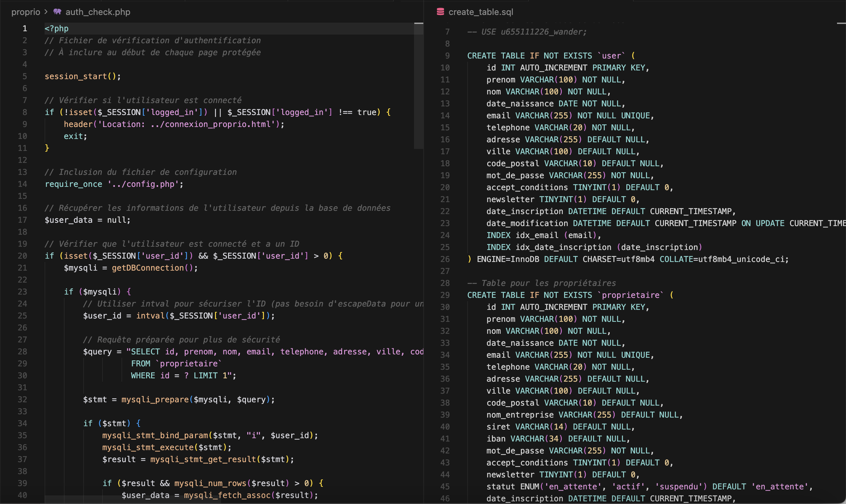Click the '../config.php' require_once string
The height and width of the screenshot is (504, 846).
[x=143, y=184]
